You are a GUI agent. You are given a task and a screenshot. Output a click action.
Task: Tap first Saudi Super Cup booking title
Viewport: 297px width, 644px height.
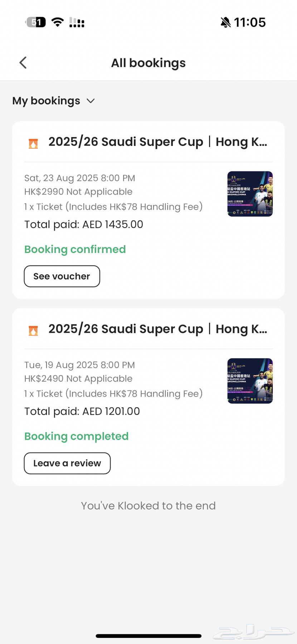[x=158, y=142]
